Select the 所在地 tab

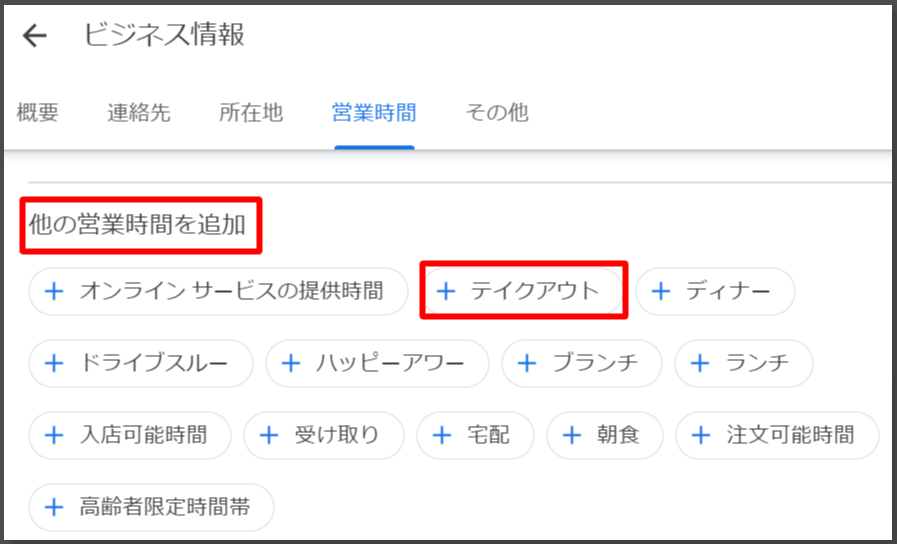[251, 112]
